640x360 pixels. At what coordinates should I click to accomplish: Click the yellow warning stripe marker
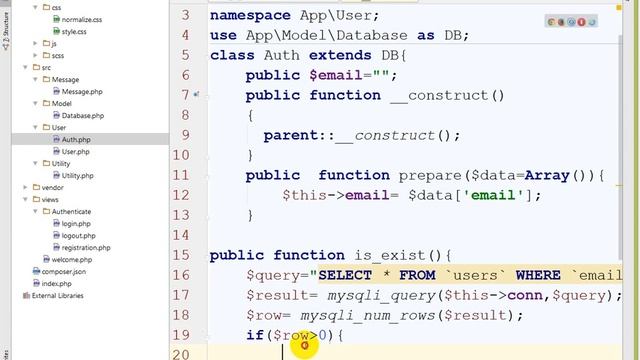tap(619, 185)
